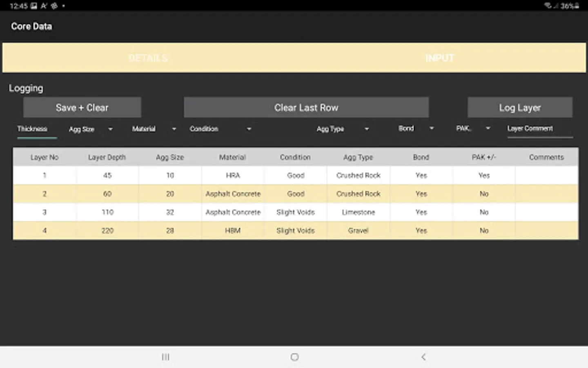Image resolution: width=588 pixels, height=368 pixels.
Task: Open the PAK dropdown
Action: (473, 129)
